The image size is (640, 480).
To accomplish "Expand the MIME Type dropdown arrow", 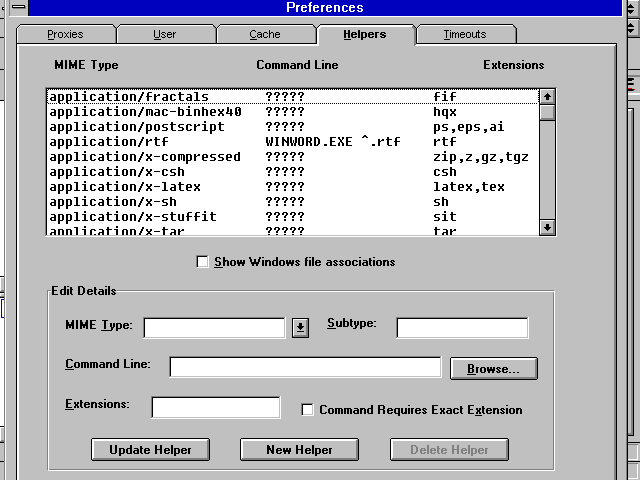I will (300, 328).
